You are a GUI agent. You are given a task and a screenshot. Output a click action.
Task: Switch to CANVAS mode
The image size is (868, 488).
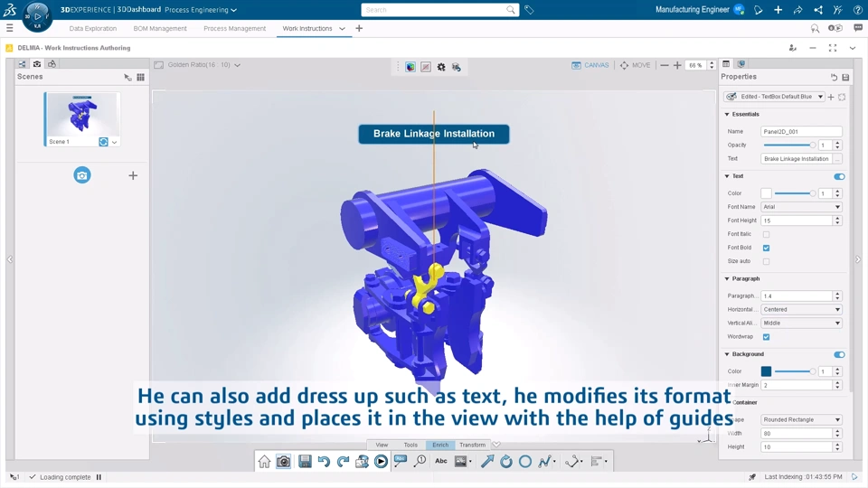(x=590, y=65)
